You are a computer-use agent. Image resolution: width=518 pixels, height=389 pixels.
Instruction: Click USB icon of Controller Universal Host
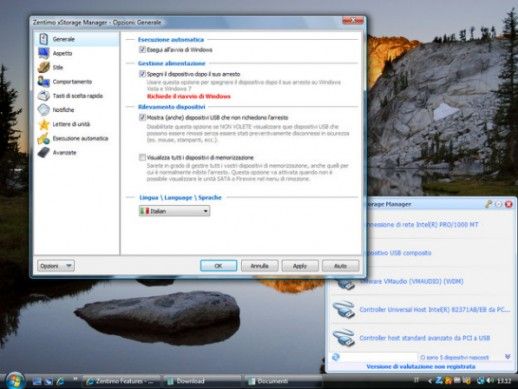click(x=344, y=309)
